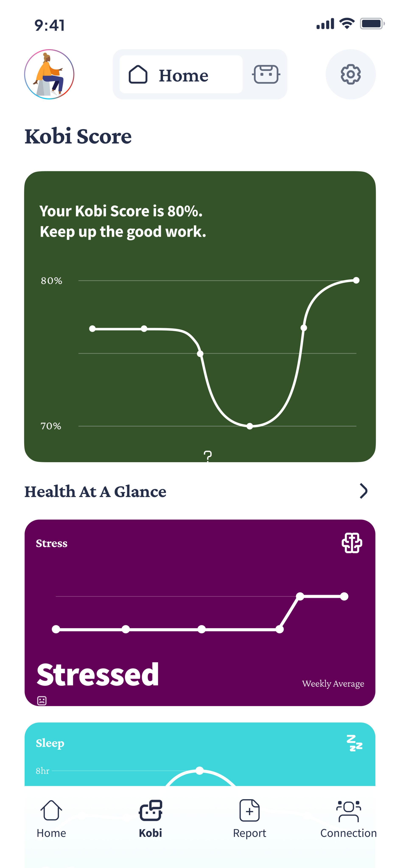This screenshot has height=868, width=400.
Task: Open the settings gear button
Action: click(350, 74)
